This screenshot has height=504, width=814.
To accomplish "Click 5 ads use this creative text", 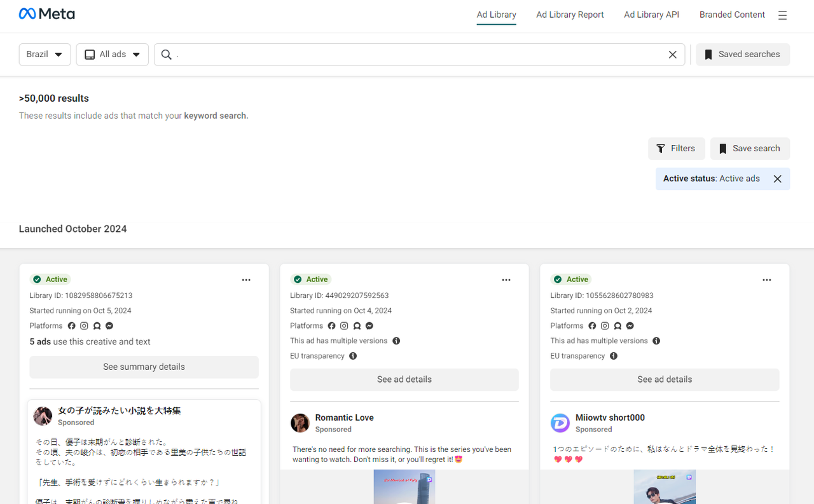I will click(90, 342).
